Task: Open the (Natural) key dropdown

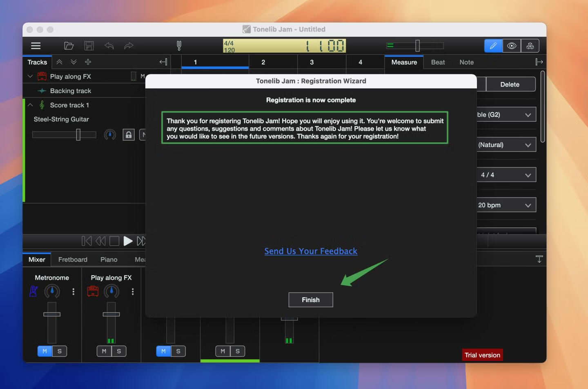Action: 506,145
